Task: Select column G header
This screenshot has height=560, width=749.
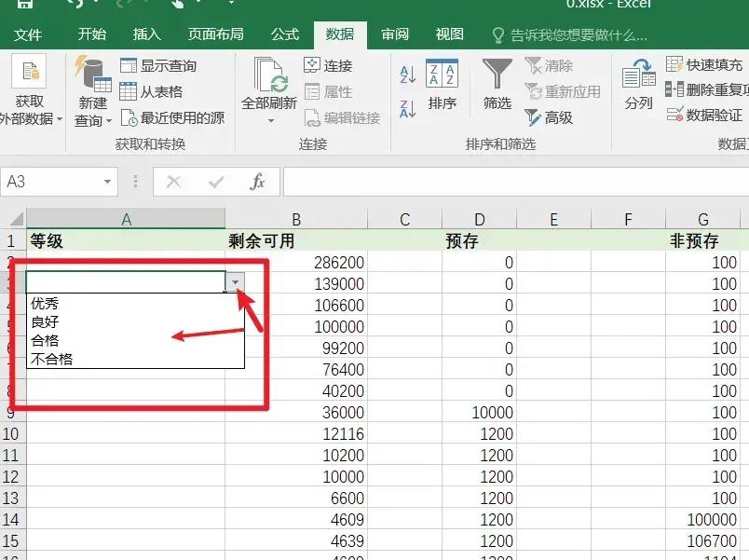Action: click(x=702, y=219)
